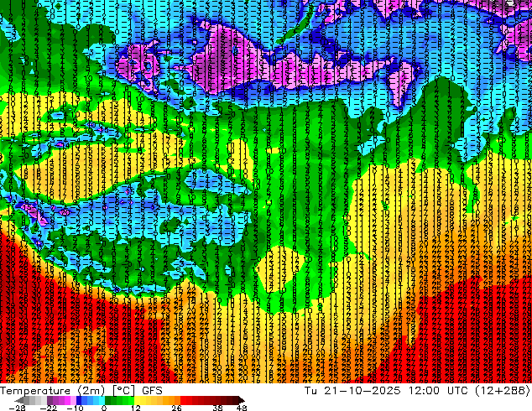Screen dimensions: 532x411
Task: Click the "Temperature (2m)" title text
Action: tap(52, 391)
